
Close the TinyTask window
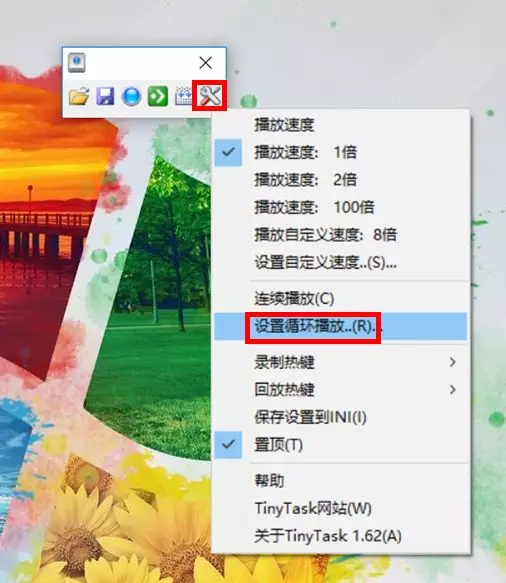coord(206,63)
